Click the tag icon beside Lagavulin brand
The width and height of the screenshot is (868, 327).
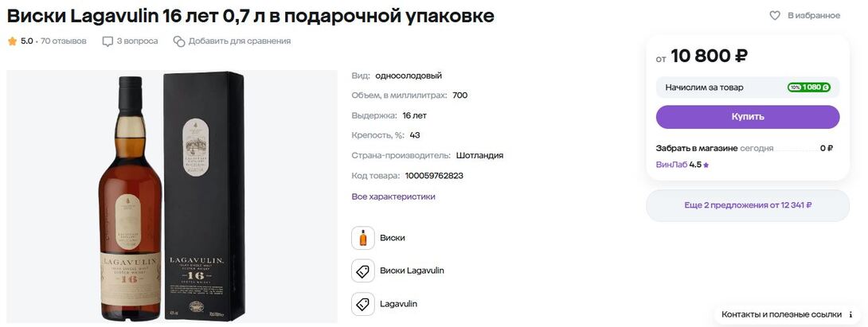363,304
